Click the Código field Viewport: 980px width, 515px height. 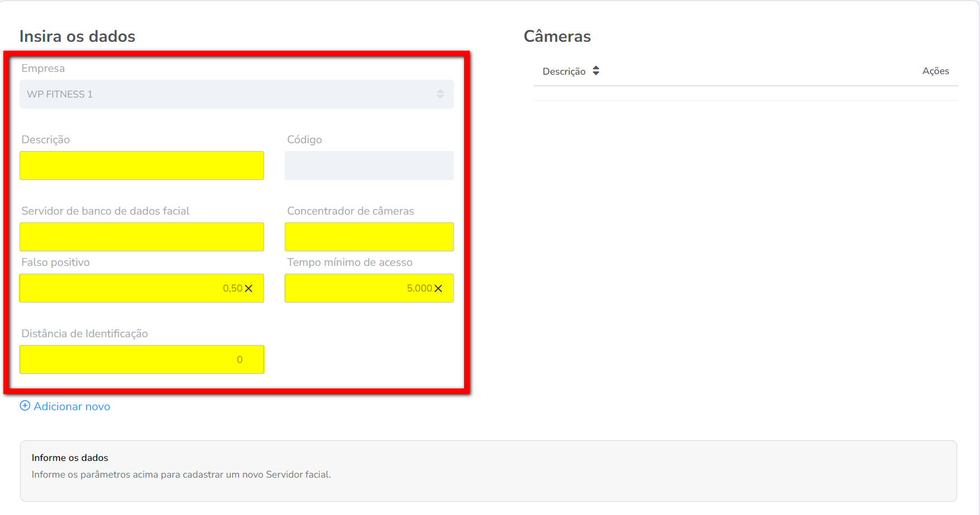[369, 166]
